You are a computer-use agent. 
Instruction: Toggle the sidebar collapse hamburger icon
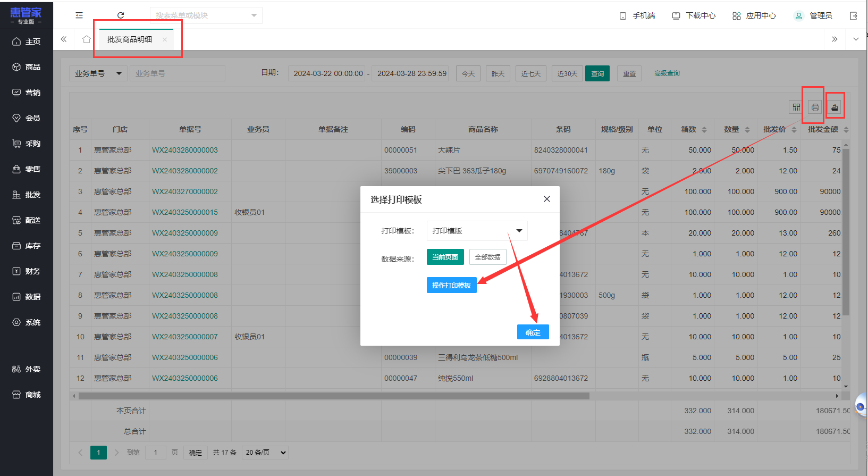tap(79, 15)
